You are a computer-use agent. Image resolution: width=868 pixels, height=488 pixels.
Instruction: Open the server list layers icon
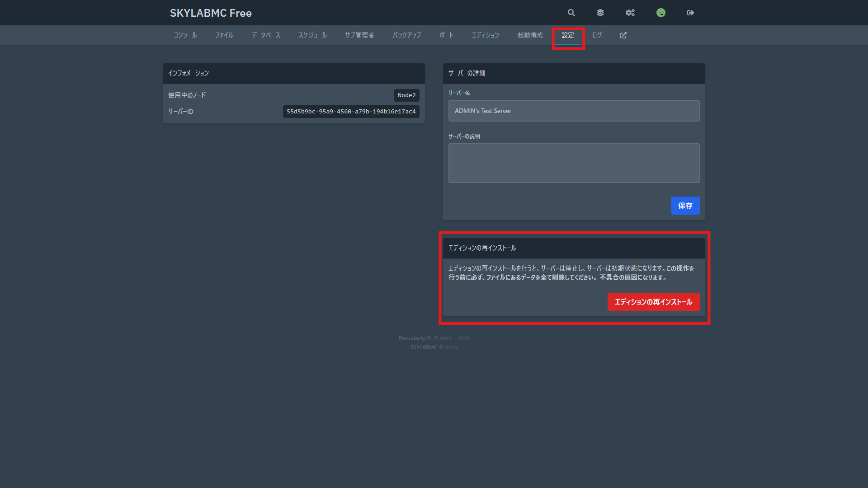click(x=600, y=13)
